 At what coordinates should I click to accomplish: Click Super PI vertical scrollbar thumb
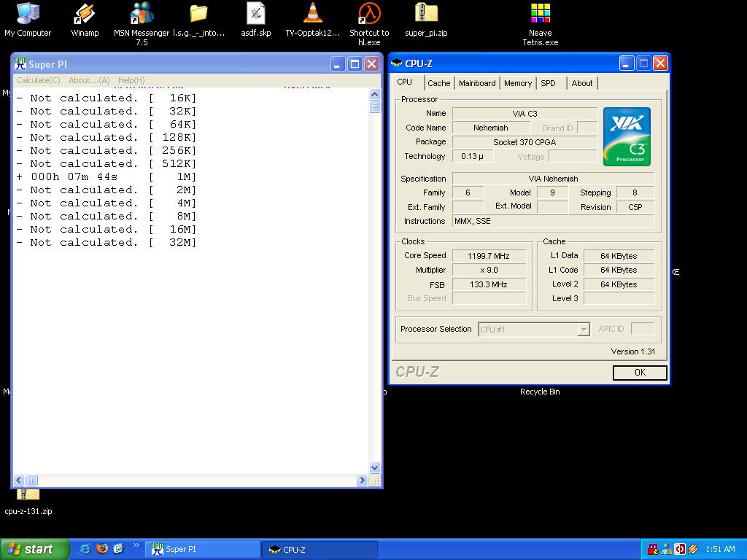click(375, 106)
